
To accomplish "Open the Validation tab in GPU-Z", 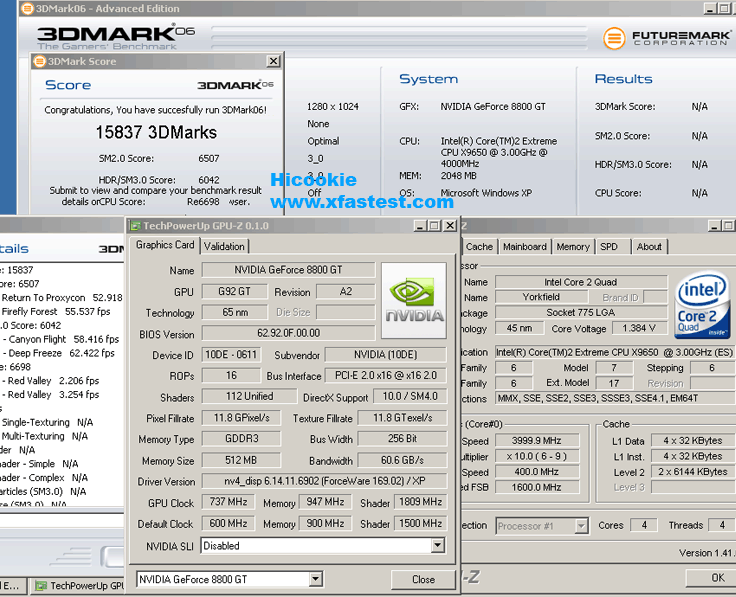I will pos(224,246).
